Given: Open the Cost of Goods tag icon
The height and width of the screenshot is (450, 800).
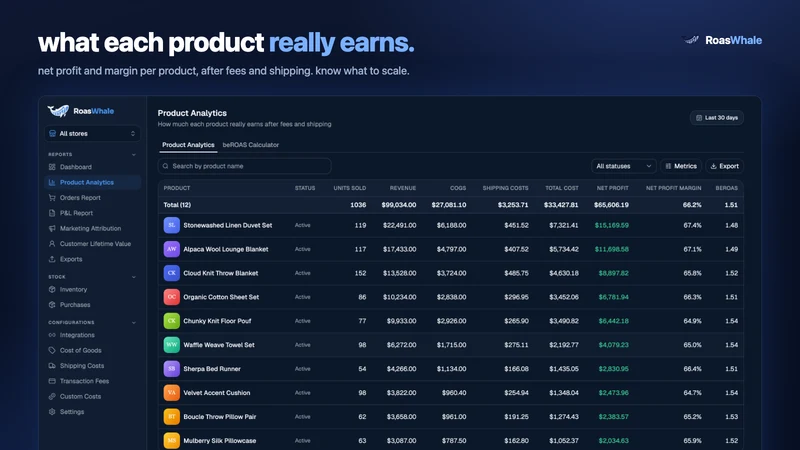Looking at the screenshot, I should (x=52, y=351).
